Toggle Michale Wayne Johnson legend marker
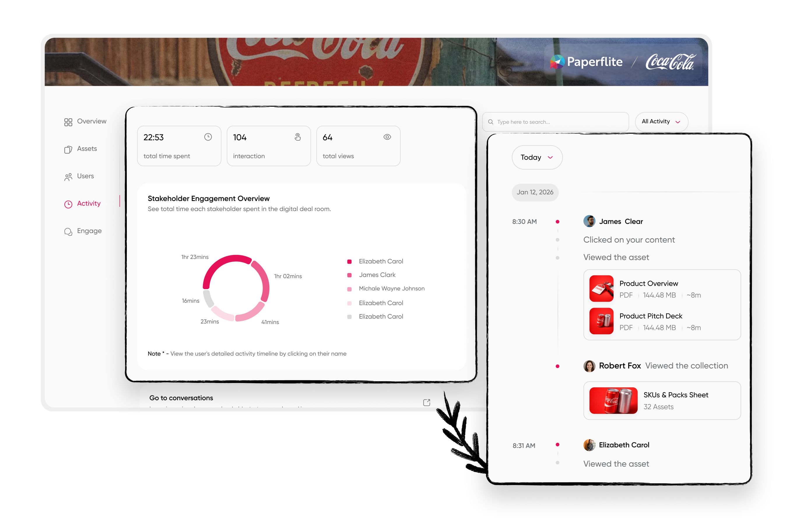The image size is (793, 532). click(349, 289)
